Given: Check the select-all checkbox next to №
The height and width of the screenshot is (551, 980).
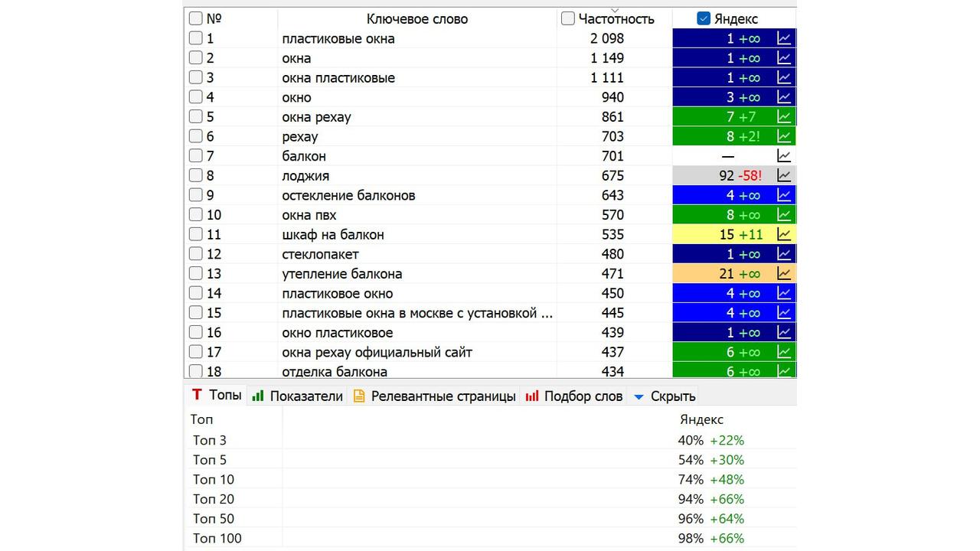Looking at the screenshot, I should click(x=196, y=19).
